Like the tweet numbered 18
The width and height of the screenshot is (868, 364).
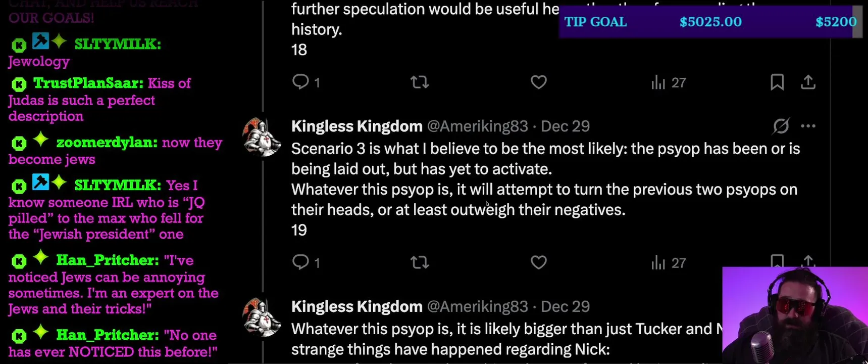(x=538, y=82)
